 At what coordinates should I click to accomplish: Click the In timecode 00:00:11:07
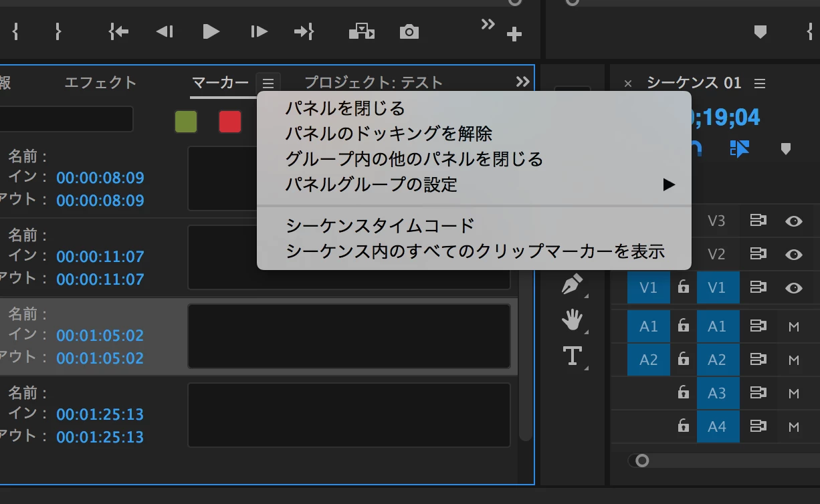tap(100, 257)
